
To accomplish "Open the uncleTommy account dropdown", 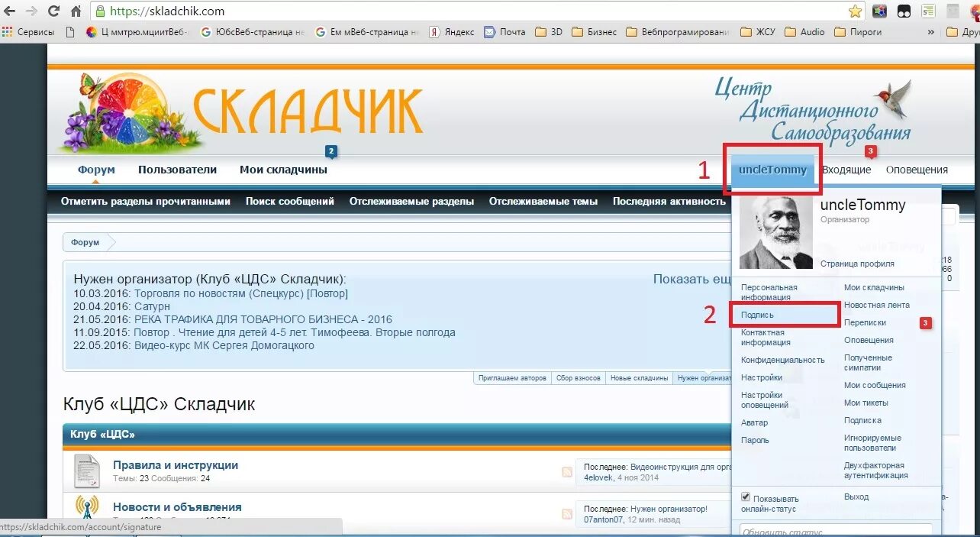I will coord(772,170).
